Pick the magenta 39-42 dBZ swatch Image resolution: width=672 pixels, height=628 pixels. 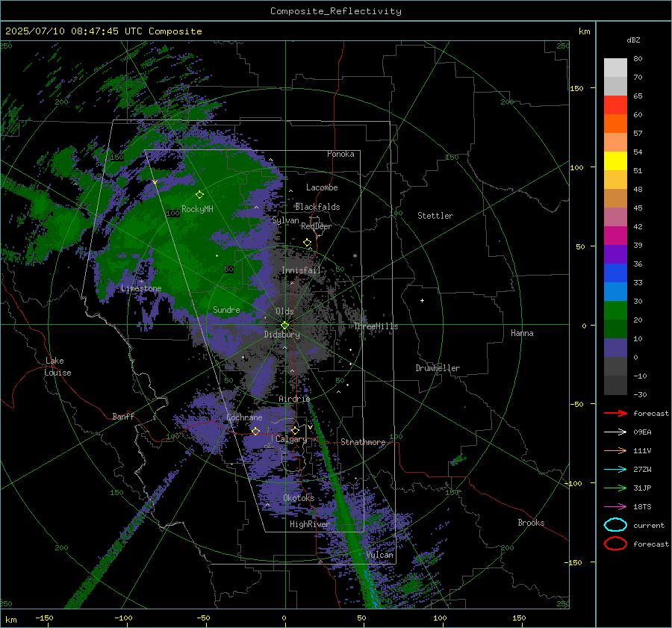pos(615,236)
